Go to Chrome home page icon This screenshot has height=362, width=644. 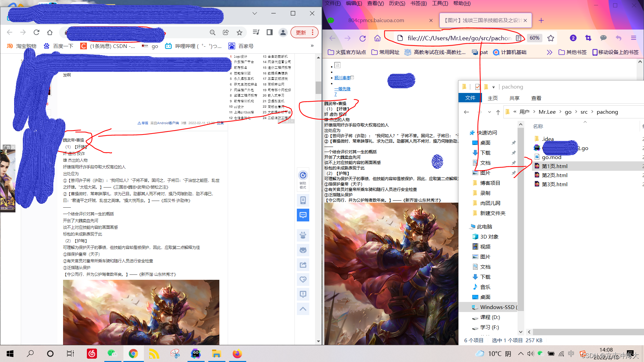pyautogui.click(x=50, y=32)
